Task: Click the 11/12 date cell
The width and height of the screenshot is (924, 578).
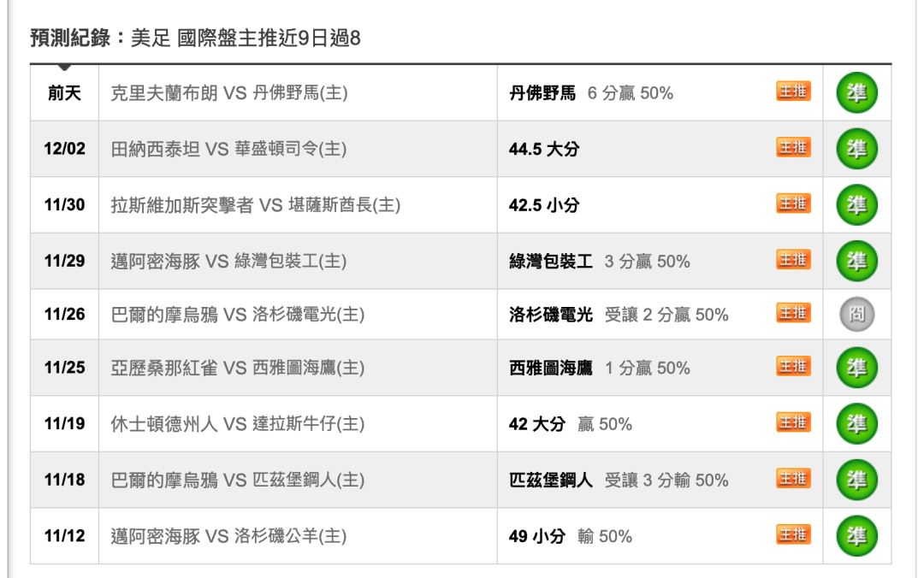Action: 65,535
